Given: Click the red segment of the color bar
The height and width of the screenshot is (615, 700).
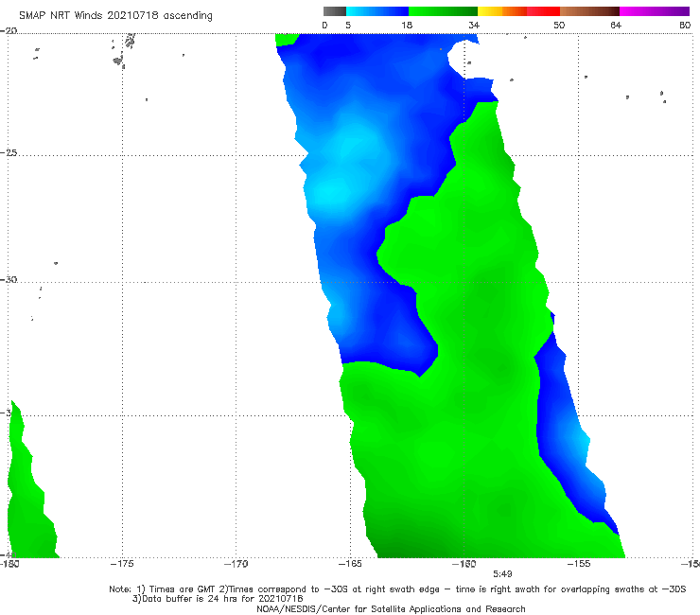Looking at the screenshot, I should (543, 11).
